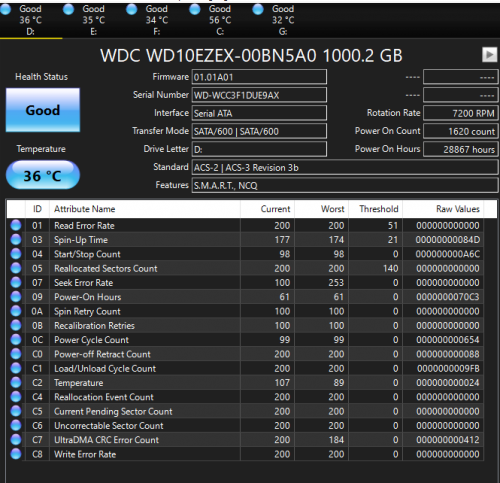This screenshot has height=483, width=500.
Task: Click the D: drive status orb
Action: [x=5, y=9]
